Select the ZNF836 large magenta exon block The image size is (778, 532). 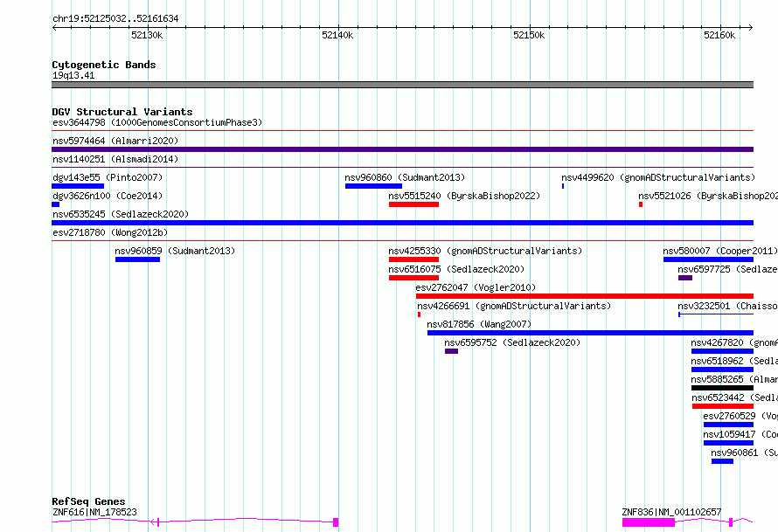coord(649,522)
